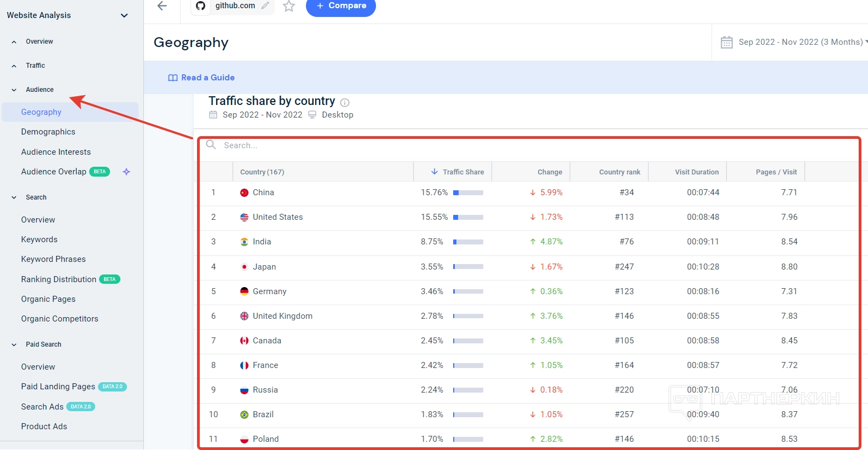This screenshot has height=450, width=868.
Task: Click the calendar icon by the date range
Action: [x=726, y=42]
